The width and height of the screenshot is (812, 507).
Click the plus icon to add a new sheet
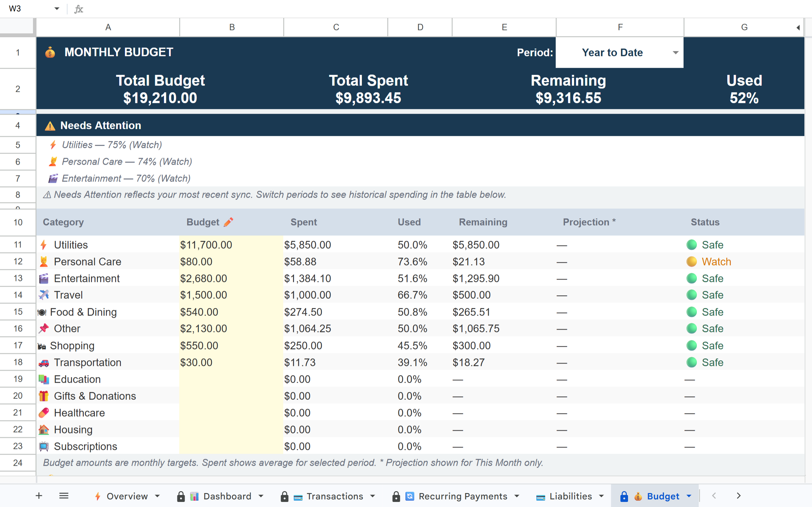[x=39, y=496]
